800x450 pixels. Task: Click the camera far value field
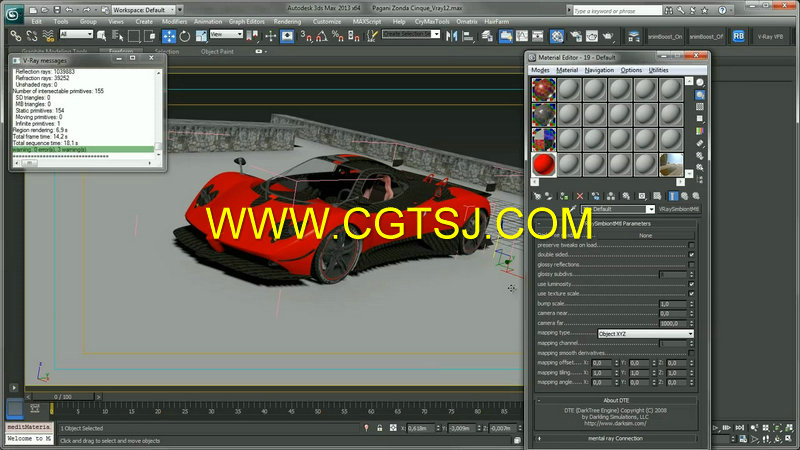[672, 323]
